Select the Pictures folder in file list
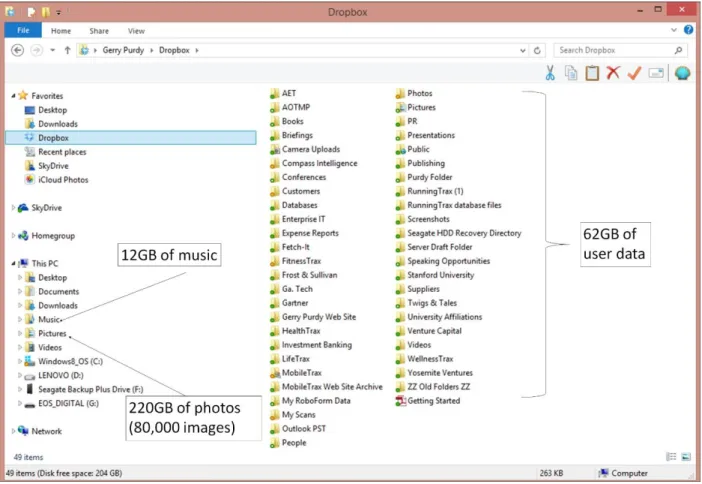 [415, 107]
